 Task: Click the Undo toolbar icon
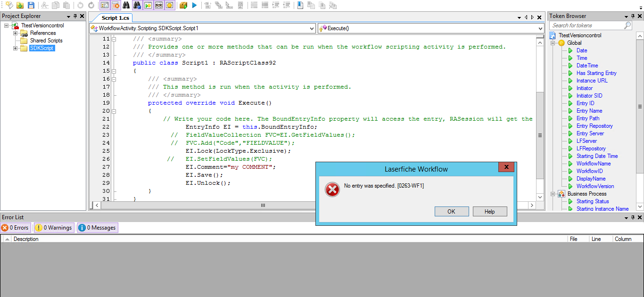pyautogui.click(x=80, y=5)
